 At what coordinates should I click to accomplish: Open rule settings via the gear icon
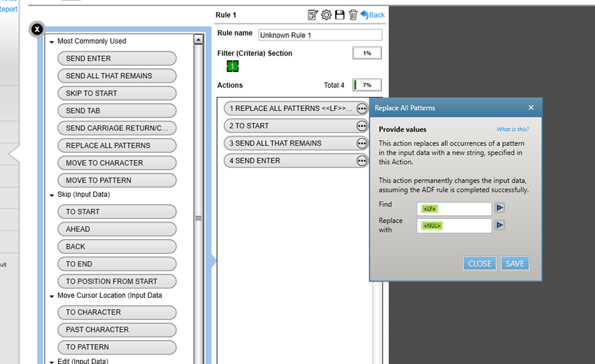[x=326, y=15]
